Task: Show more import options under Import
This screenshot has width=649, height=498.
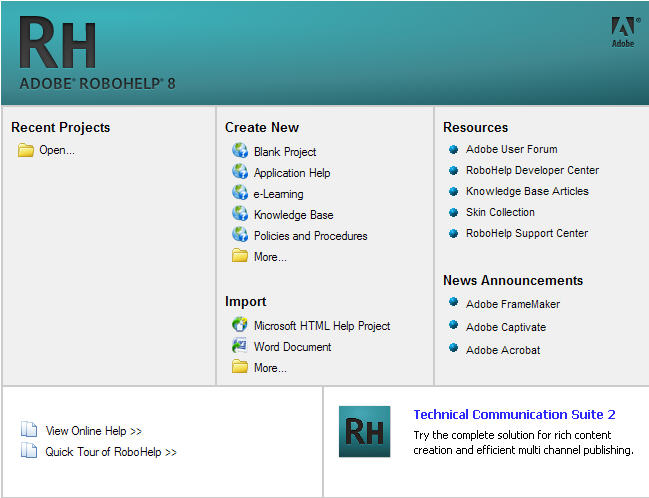Action: pos(270,368)
